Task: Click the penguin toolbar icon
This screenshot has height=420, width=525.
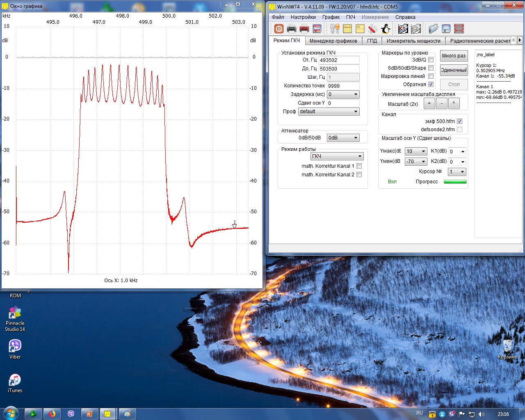Action: [386, 29]
